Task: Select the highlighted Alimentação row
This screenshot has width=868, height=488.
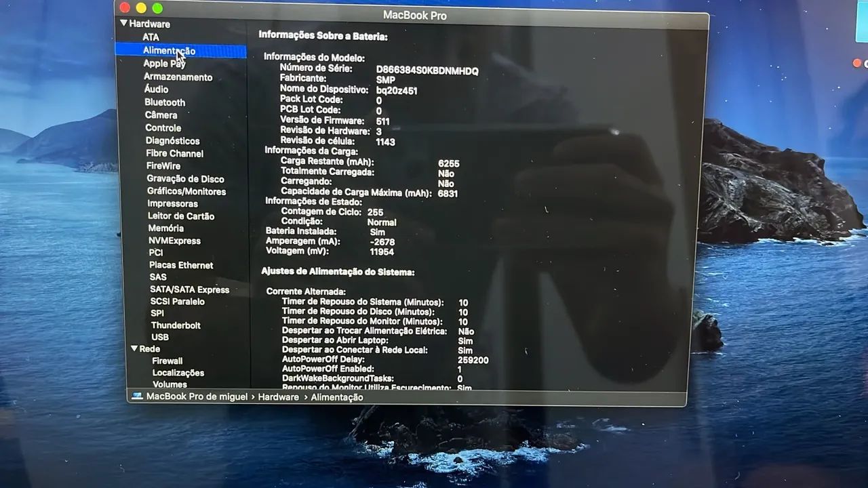Action: point(180,51)
